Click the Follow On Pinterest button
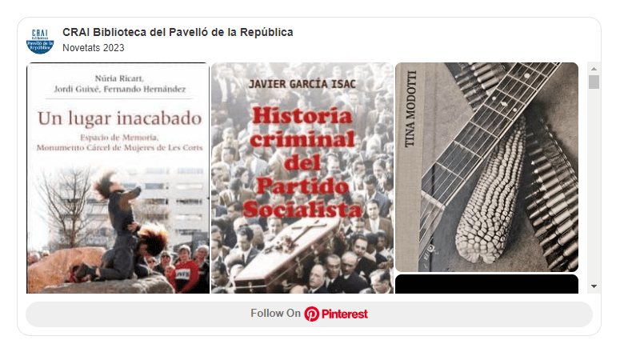Image resolution: width=620 pixels, height=364 pixels. click(x=310, y=314)
